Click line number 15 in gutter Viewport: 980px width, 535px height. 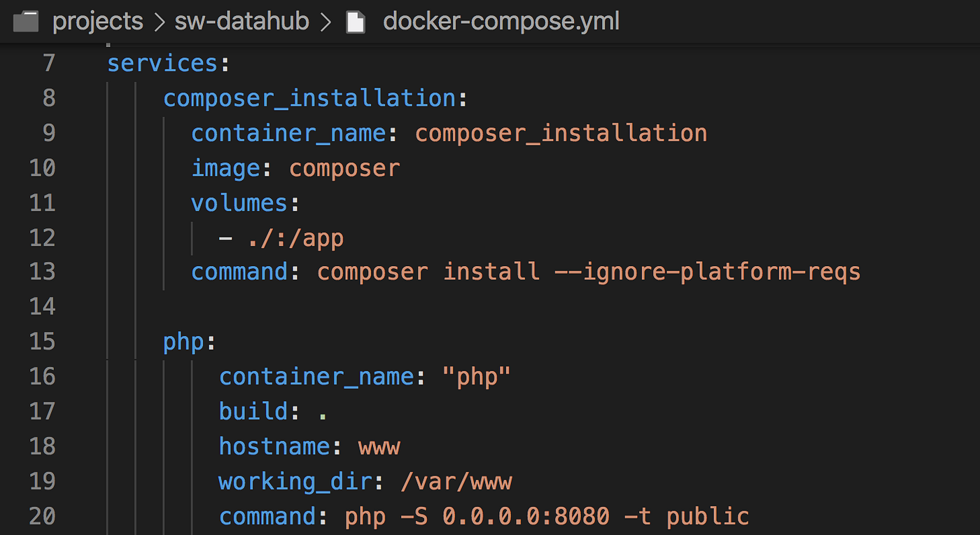point(42,342)
